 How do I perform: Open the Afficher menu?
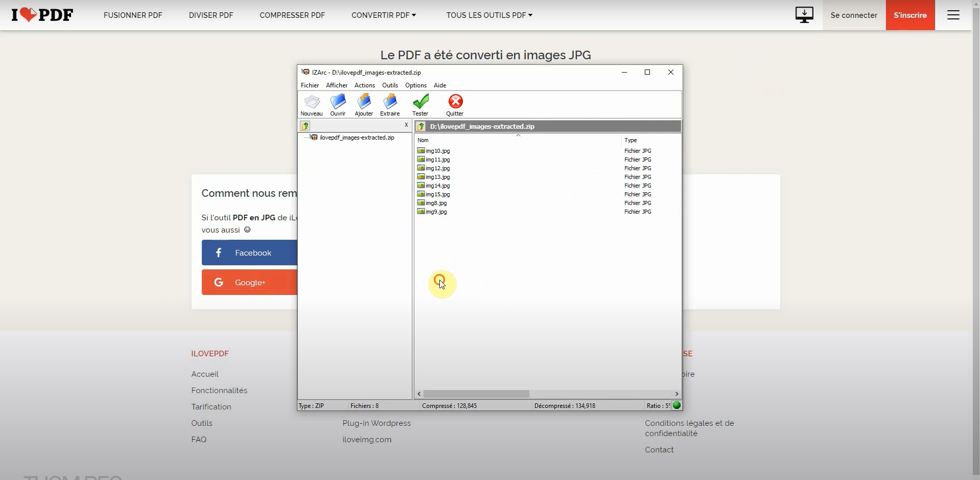[337, 85]
